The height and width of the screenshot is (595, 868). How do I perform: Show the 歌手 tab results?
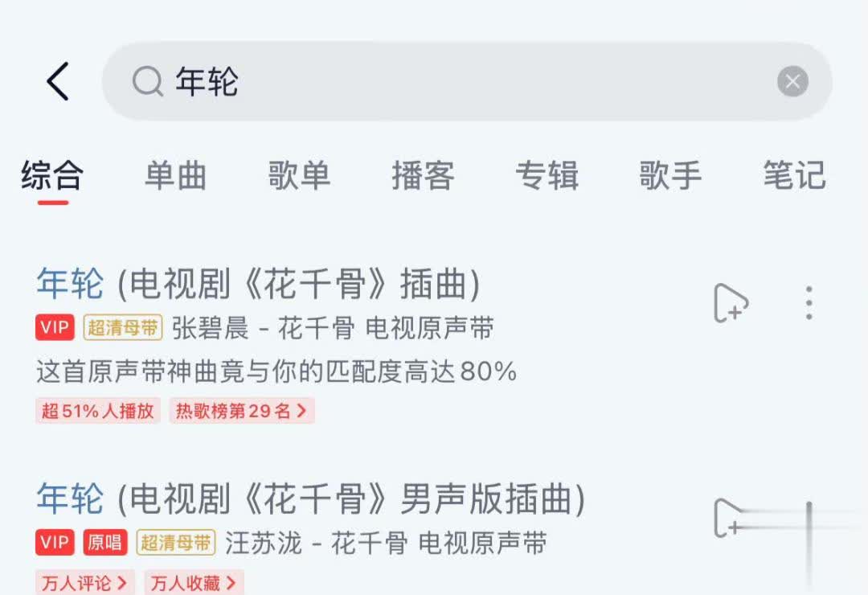coord(671,175)
